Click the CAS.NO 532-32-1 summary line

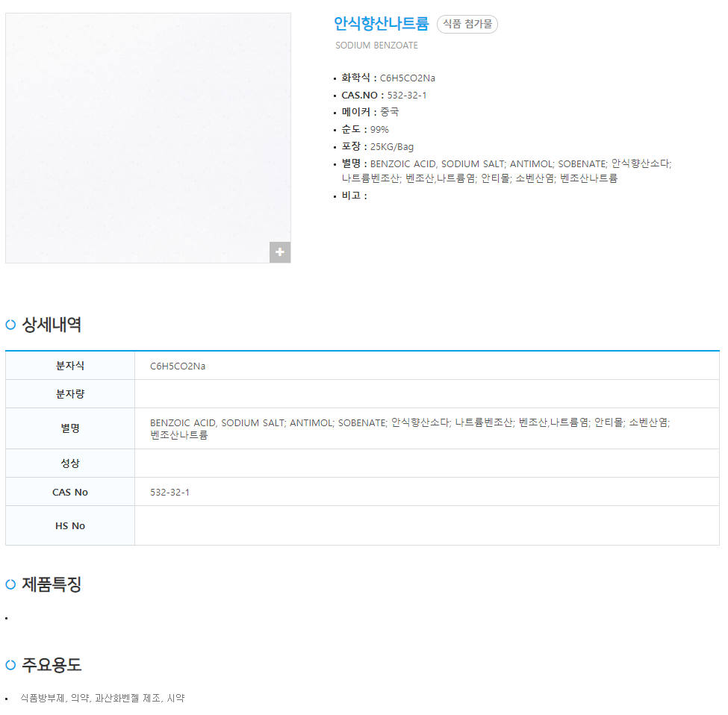click(x=384, y=95)
